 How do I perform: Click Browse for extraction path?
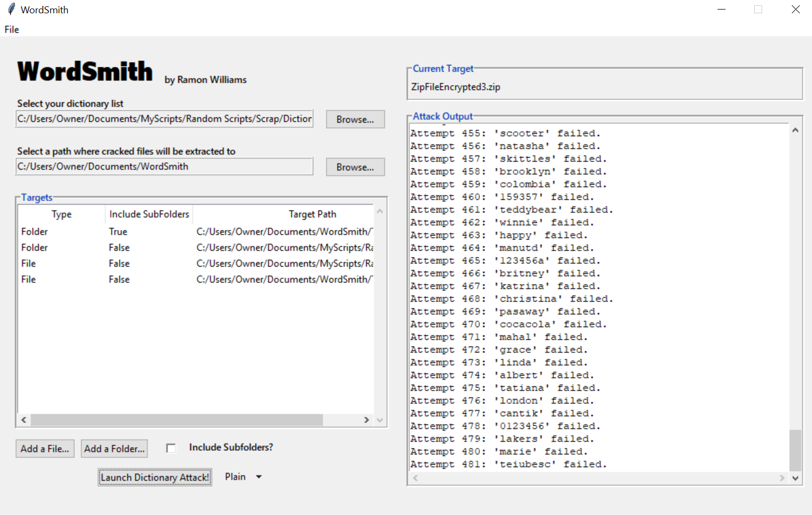pos(355,167)
